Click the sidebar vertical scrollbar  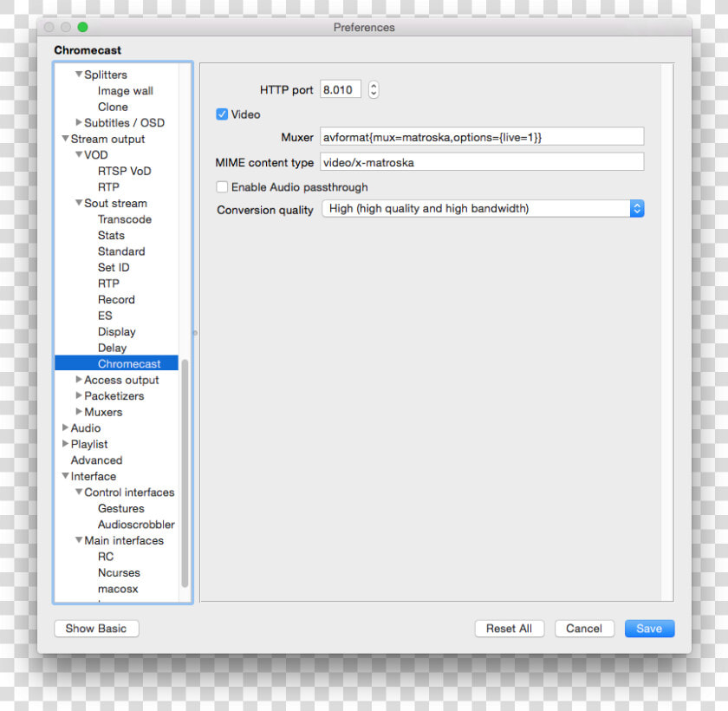point(185,473)
